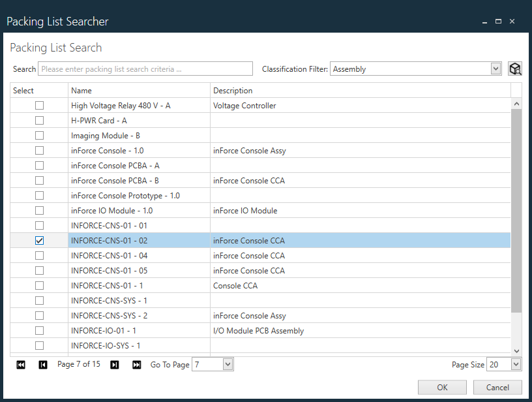
Task: Click the packing list search input field
Action: [x=143, y=68]
